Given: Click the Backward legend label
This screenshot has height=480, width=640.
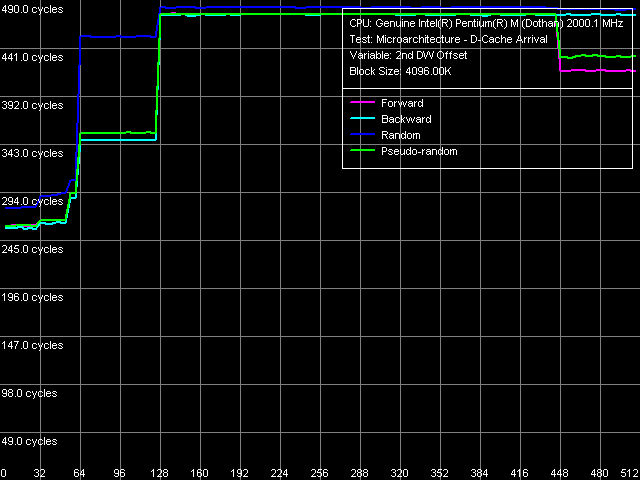Looking at the screenshot, I should pyautogui.click(x=406, y=119).
